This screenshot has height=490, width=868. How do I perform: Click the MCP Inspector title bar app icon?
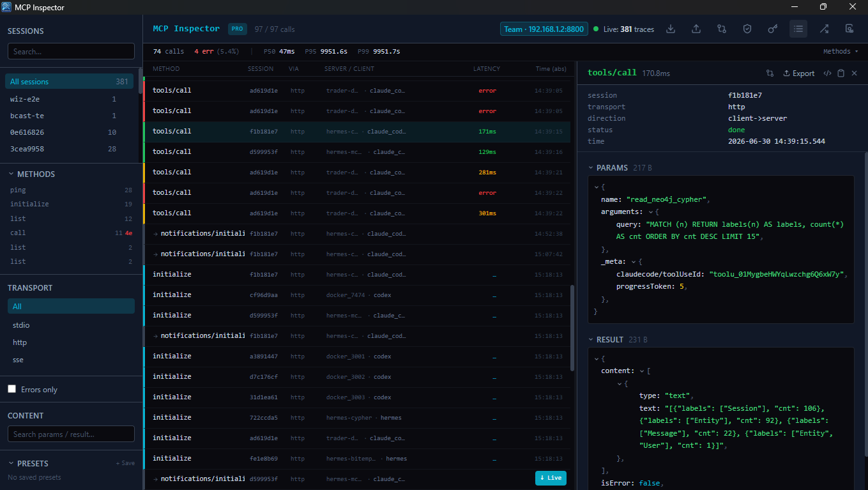[x=7, y=7]
